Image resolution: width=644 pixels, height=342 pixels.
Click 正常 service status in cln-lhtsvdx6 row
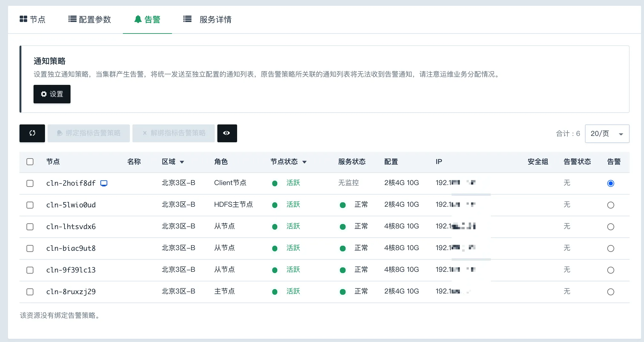pyautogui.click(x=361, y=226)
